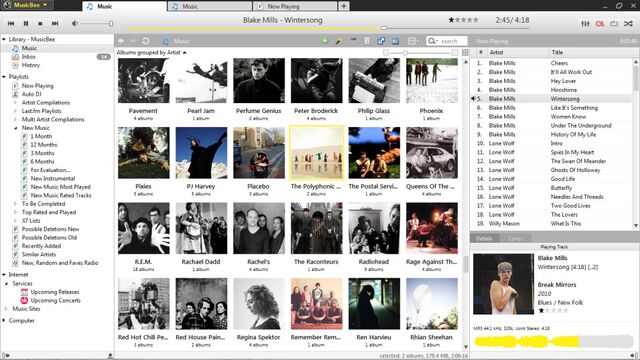Select the track What Is This
The width and height of the screenshot is (640, 360).
(566, 224)
